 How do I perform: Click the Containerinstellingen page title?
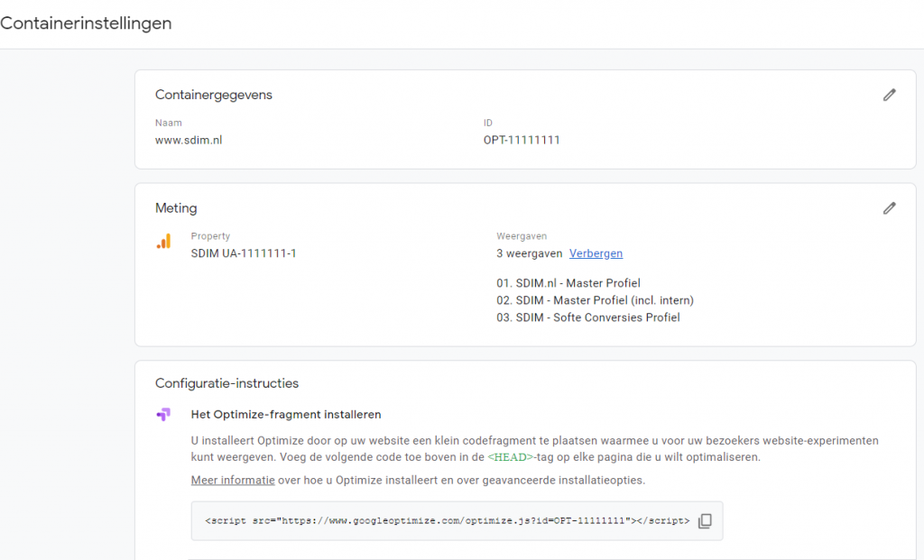pos(86,23)
